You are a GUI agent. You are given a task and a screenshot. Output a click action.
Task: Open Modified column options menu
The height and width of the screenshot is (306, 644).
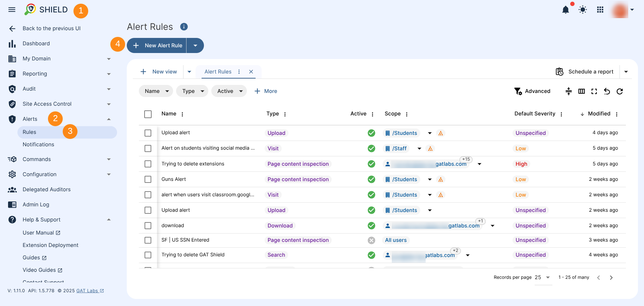(x=617, y=114)
